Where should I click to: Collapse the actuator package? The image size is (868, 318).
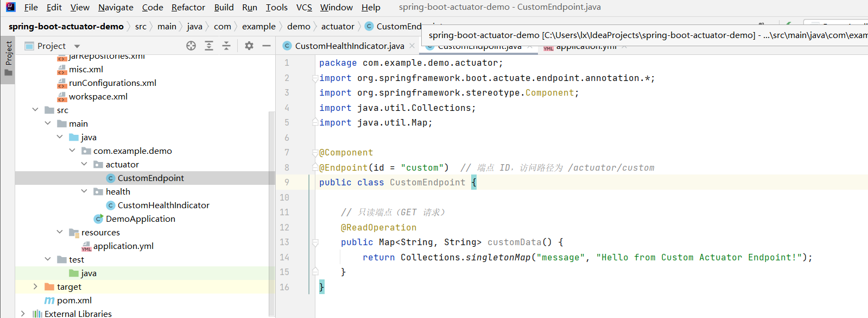[x=84, y=164]
